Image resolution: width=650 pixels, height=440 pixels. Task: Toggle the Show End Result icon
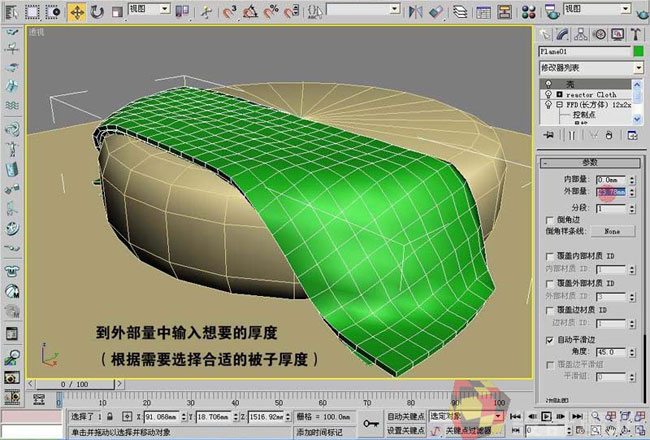(572, 135)
